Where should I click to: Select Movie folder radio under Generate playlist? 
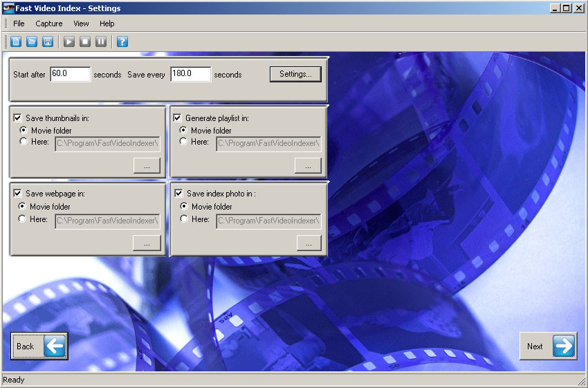[183, 130]
